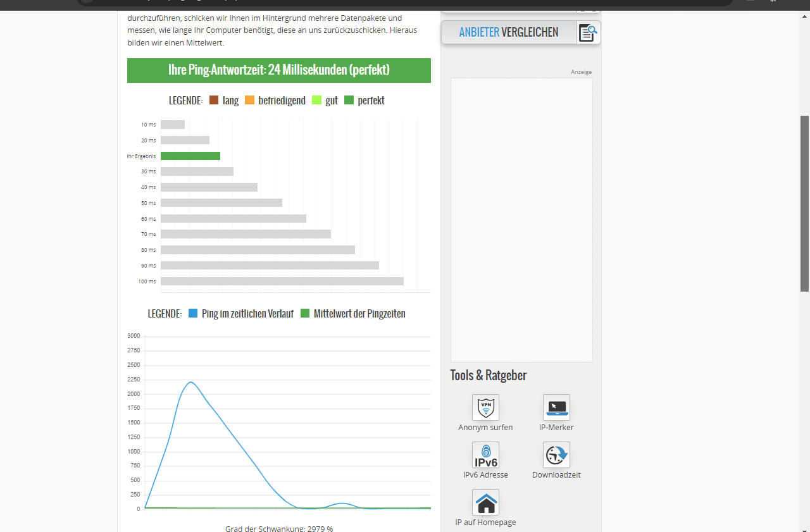Click the gray 80 ms bar
Screen dimensions: 810x532
click(x=258, y=249)
